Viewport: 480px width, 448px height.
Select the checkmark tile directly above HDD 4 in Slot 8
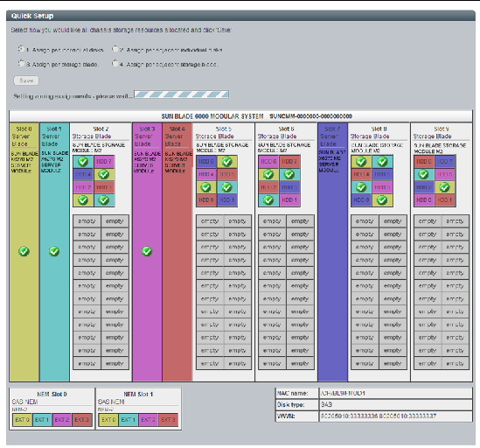(x=361, y=162)
